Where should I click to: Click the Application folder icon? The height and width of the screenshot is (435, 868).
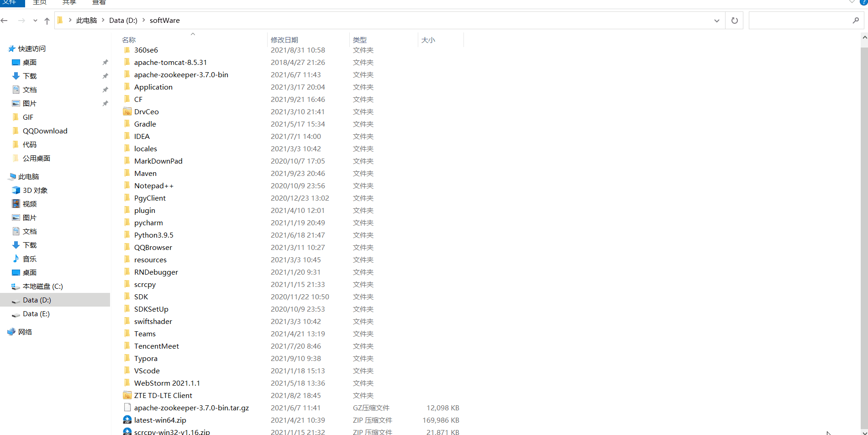pyautogui.click(x=127, y=87)
